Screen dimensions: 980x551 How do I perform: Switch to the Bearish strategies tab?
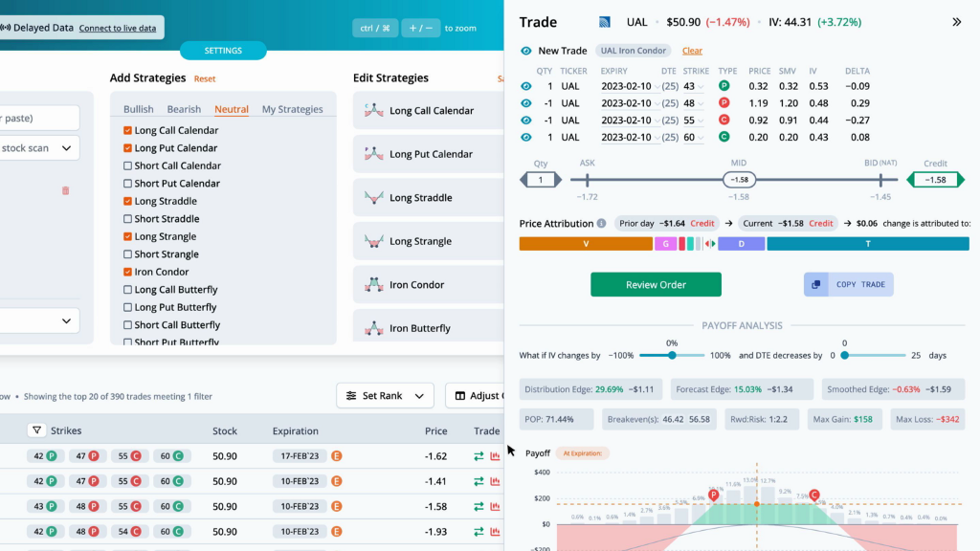pyautogui.click(x=184, y=109)
